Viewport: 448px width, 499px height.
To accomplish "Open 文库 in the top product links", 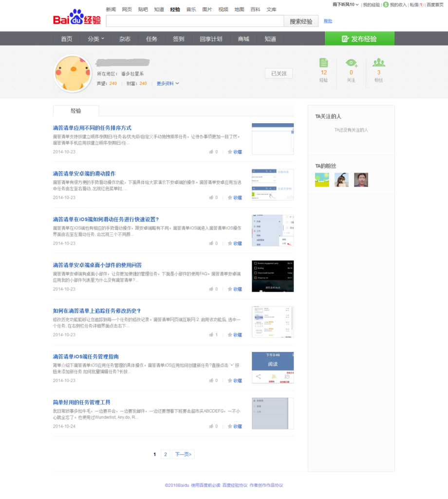I will [x=271, y=9].
